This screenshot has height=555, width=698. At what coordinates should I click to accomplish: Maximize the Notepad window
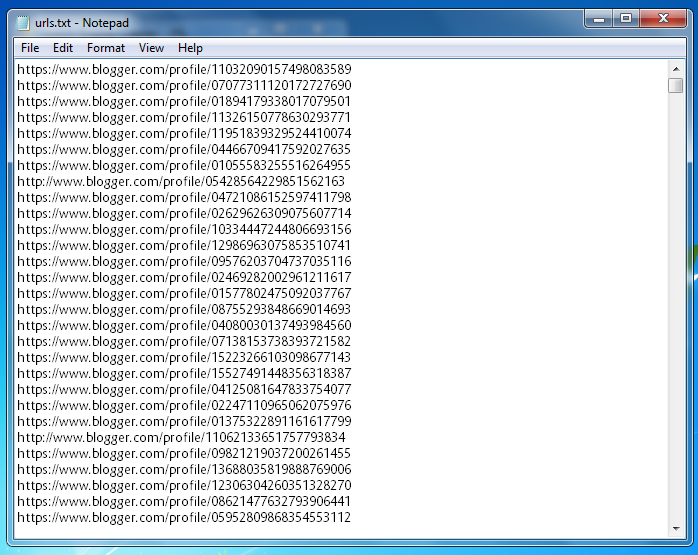point(626,19)
